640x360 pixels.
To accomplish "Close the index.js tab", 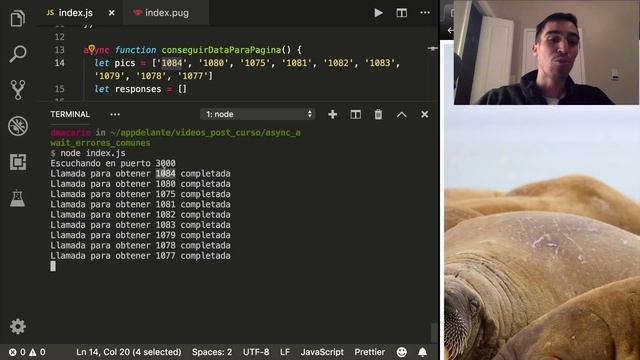I will coord(111,13).
